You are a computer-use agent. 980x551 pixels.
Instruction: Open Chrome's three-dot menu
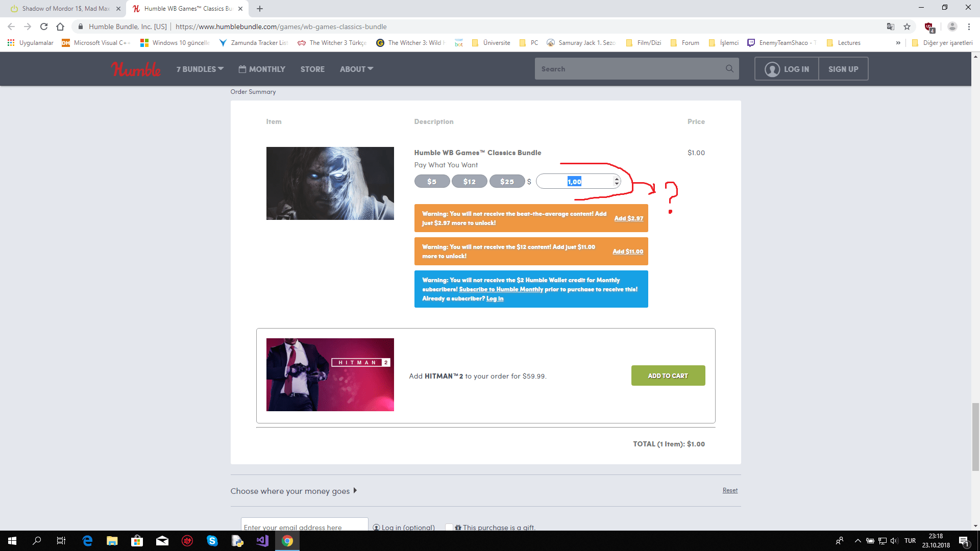(969, 27)
